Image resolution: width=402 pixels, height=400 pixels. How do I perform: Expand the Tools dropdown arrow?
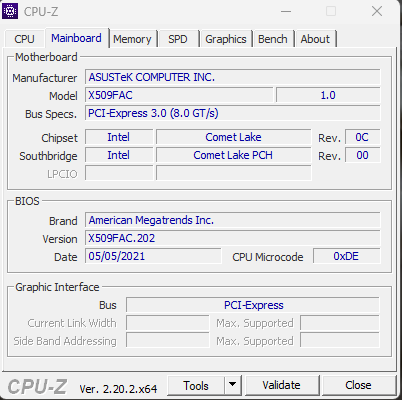pyautogui.click(x=233, y=386)
